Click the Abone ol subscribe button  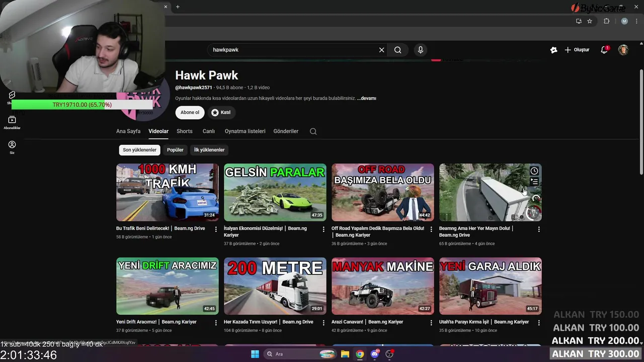(190, 113)
